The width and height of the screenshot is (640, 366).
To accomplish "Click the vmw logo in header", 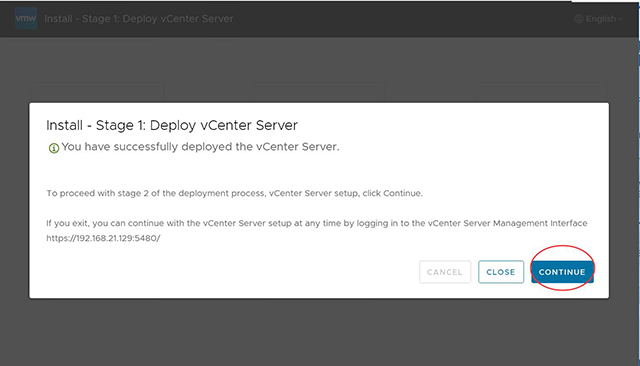I will [26, 18].
